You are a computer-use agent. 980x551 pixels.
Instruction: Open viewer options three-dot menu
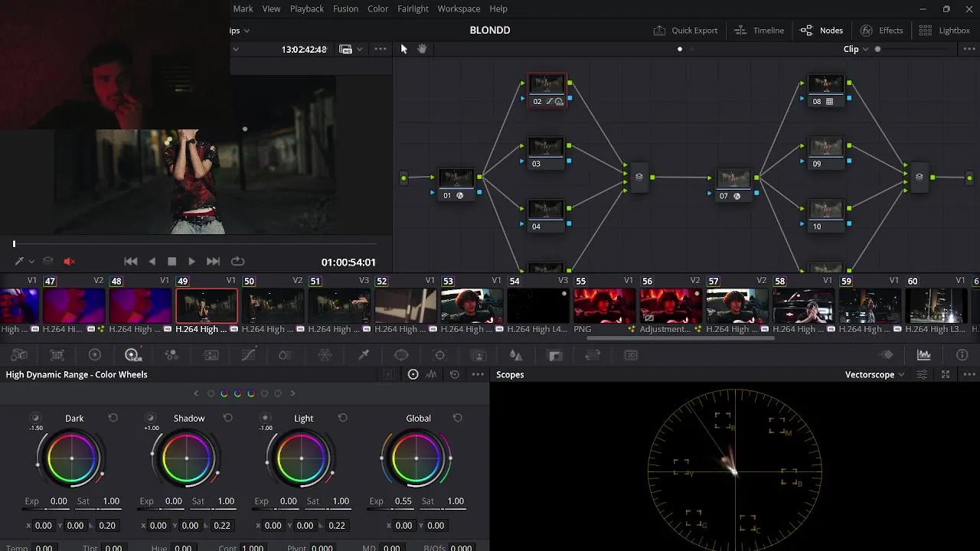tap(381, 49)
